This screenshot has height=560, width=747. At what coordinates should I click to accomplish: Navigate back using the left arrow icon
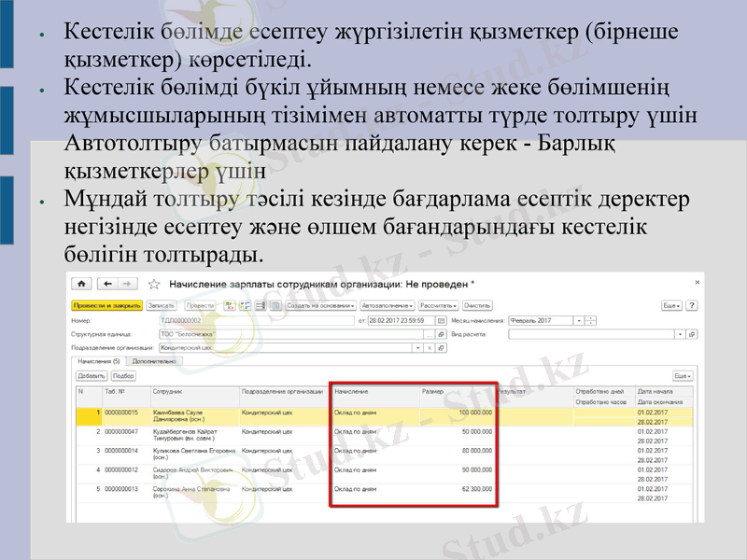coord(109,284)
